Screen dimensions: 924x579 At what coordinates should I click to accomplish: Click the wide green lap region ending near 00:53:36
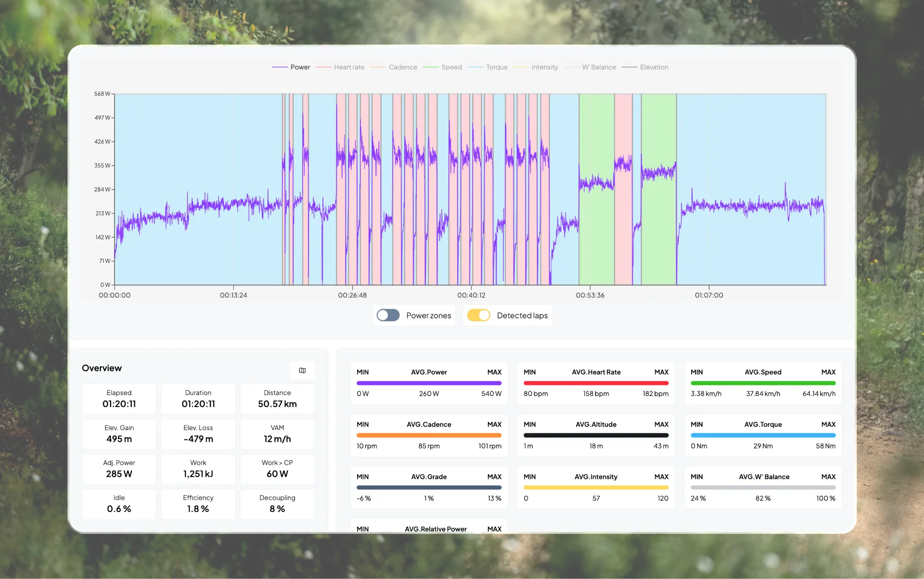596,240
